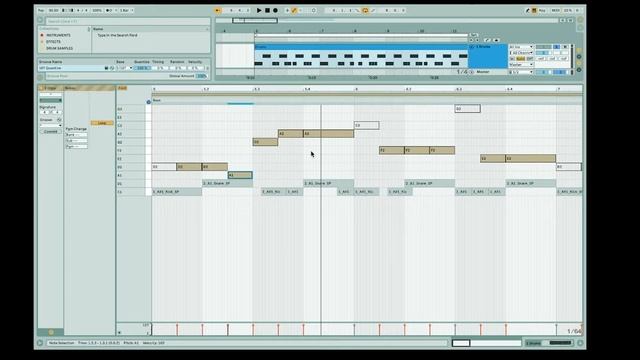Click the Pgm Change Bank field
The height and width of the screenshot is (360, 640).
click(76, 135)
